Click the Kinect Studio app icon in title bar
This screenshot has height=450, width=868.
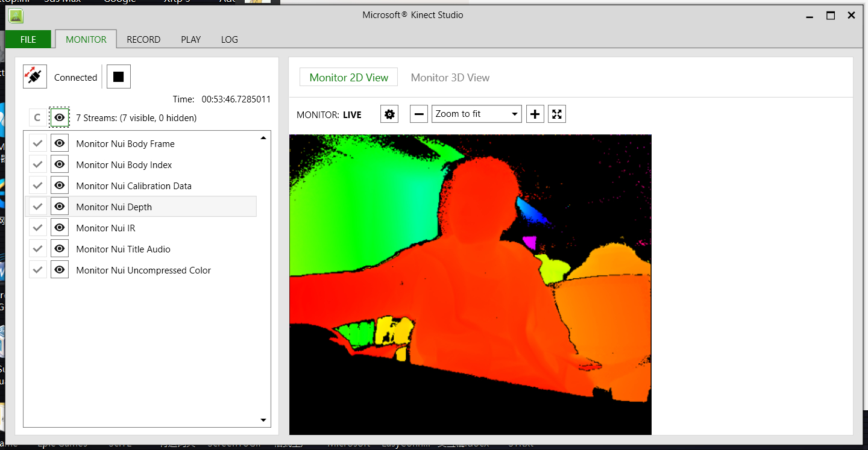pyautogui.click(x=16, y=16)
